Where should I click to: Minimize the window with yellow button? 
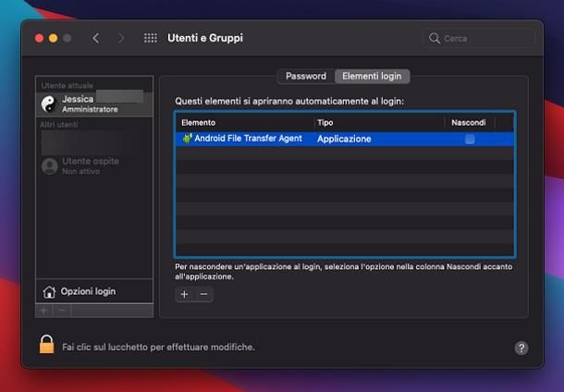click(54, 38)
